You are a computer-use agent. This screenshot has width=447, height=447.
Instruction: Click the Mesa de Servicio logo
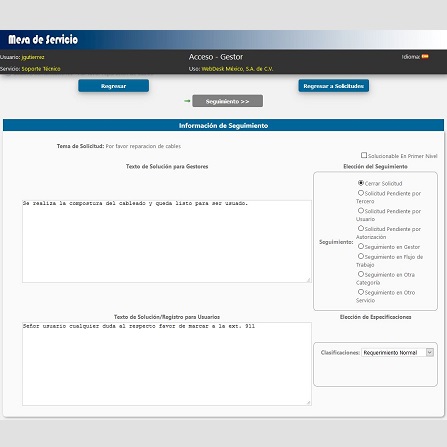point(43,40)
